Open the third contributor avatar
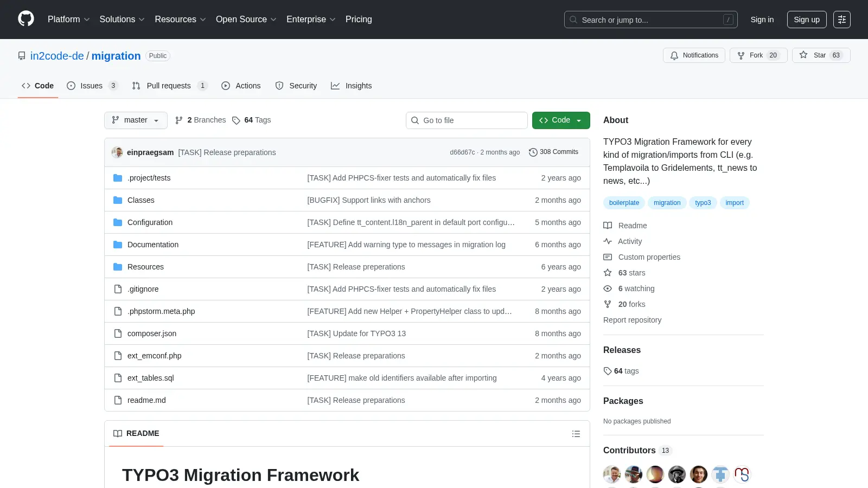The height and width of the screenshot is (488, 868). (x=655, y=474)
